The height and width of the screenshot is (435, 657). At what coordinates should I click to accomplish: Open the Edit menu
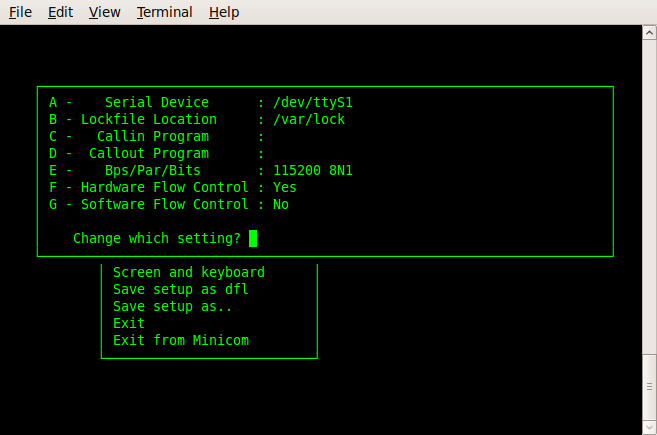pyautogui.click(x=60, y=12)
